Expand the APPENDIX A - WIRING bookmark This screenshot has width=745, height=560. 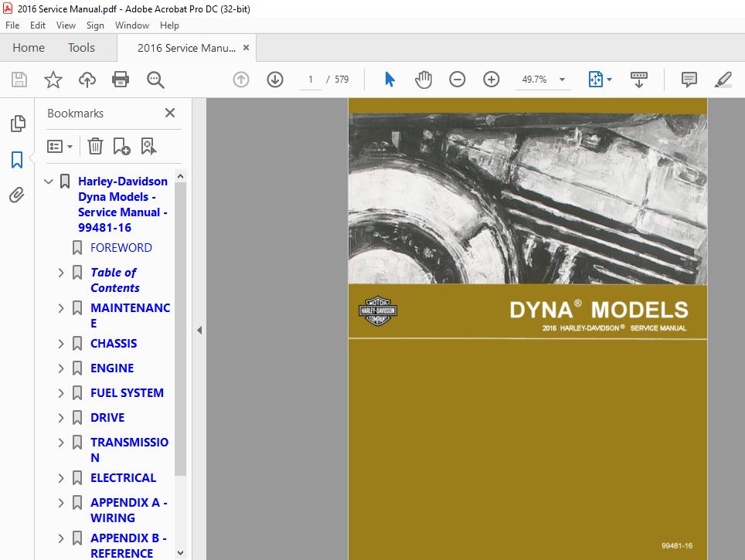coord(61,503)
